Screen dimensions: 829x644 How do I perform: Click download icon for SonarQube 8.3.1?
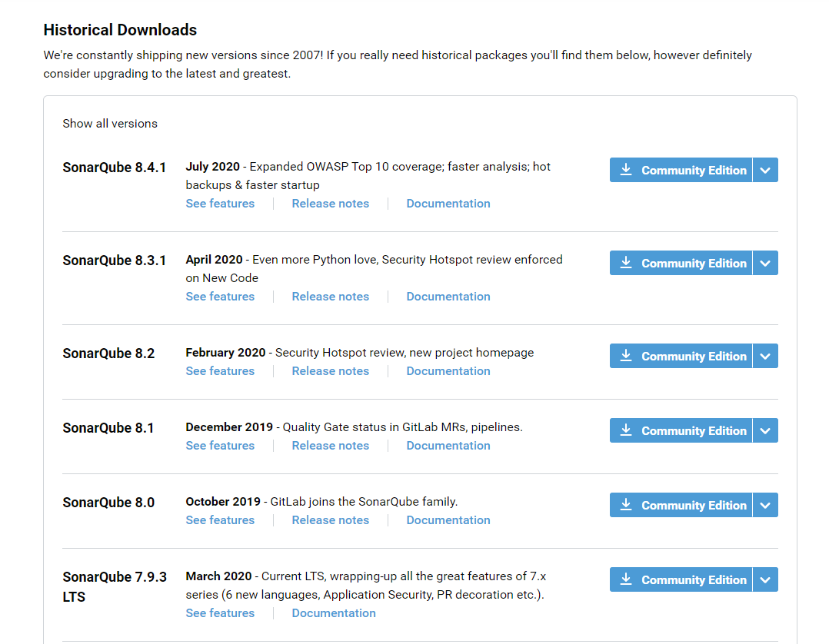point(626,263)
